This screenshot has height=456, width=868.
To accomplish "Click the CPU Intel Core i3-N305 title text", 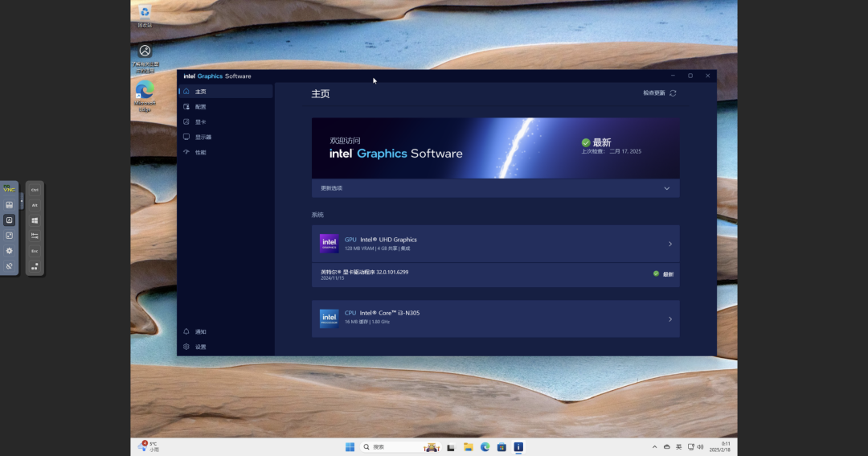I will pyautogui.click(x=382, y=313).
